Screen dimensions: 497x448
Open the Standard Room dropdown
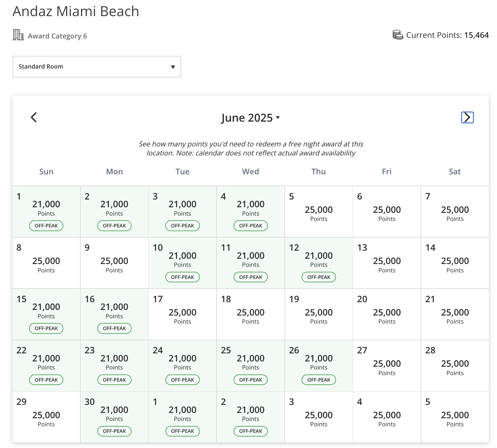(x=97, y=67)
